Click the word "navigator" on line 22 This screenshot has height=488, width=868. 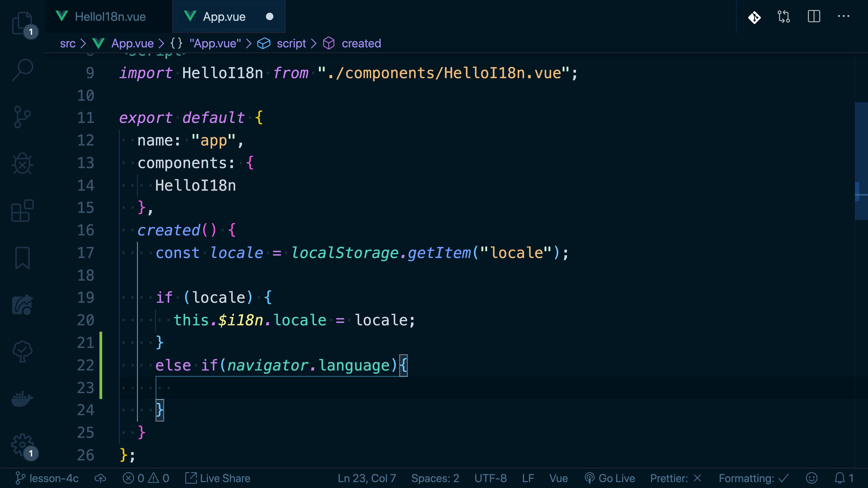pos(268,365)
